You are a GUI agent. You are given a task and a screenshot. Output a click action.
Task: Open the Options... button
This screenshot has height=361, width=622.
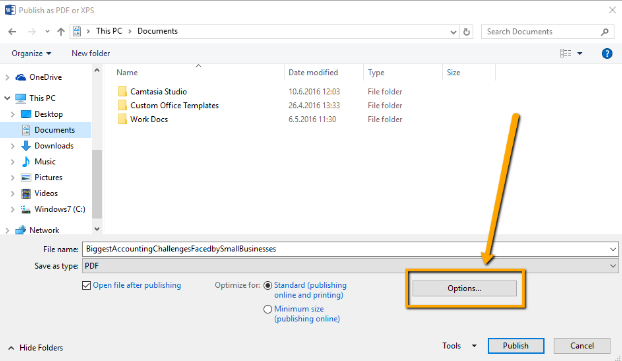point(465,288)
